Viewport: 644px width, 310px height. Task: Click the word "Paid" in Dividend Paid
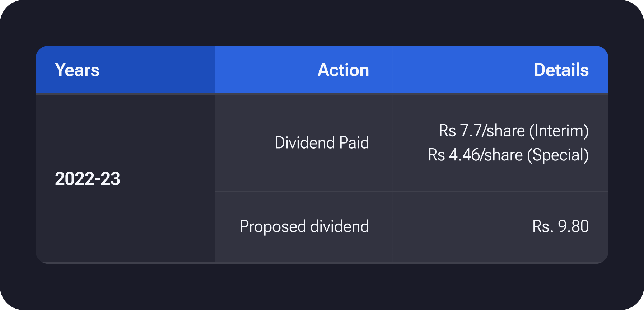pyautogui.click(x=354, y=143)
